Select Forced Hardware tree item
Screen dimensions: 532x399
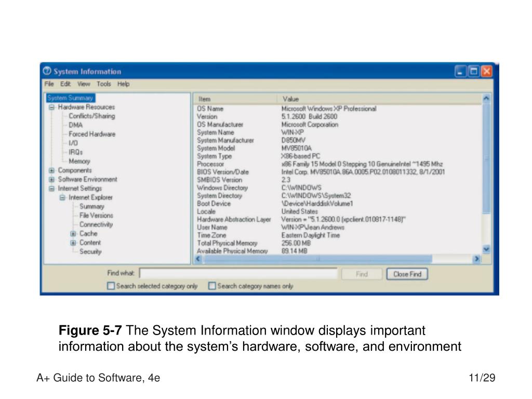92,134
